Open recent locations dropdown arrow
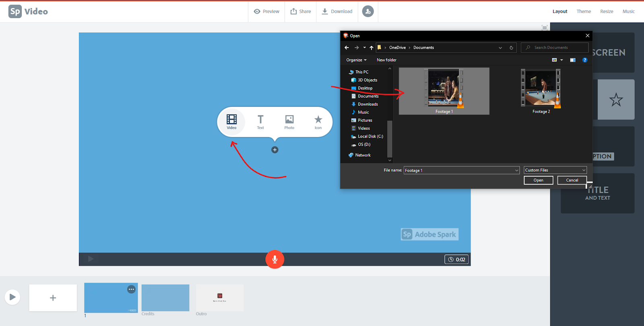 tap(365, 47)
